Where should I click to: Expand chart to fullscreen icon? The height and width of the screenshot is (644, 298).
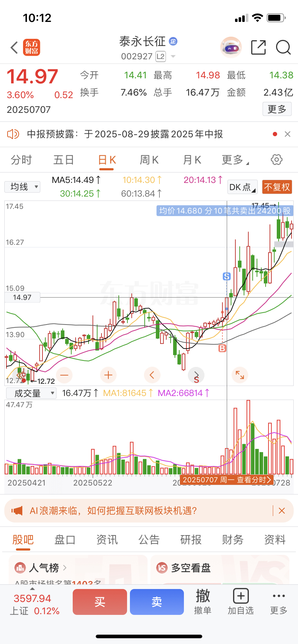point(240,375)
